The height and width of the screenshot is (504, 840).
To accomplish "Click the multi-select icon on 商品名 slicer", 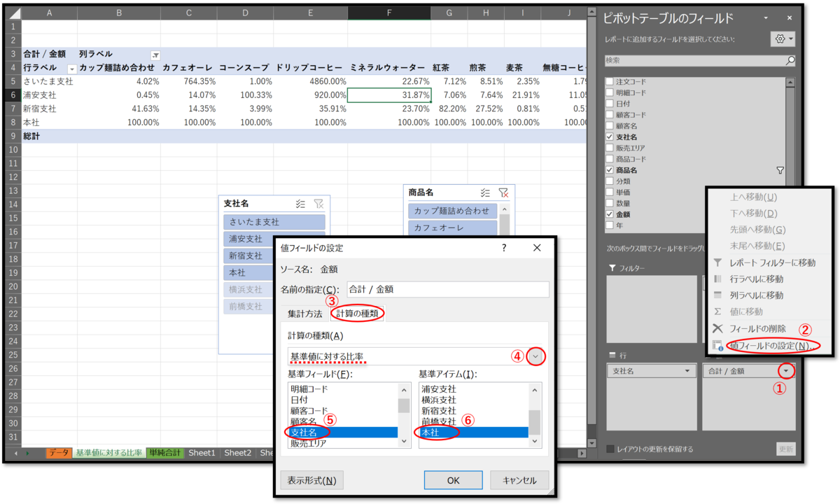I will click(x=485, y=192).
